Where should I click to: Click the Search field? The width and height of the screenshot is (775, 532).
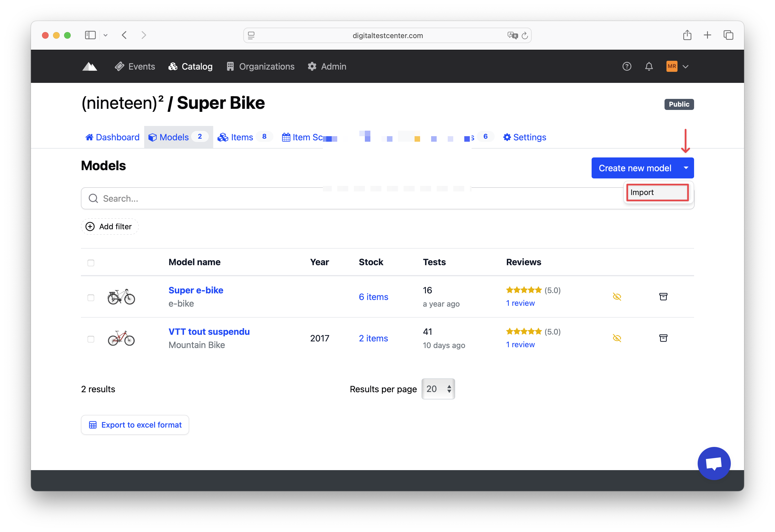click(233, 198)
